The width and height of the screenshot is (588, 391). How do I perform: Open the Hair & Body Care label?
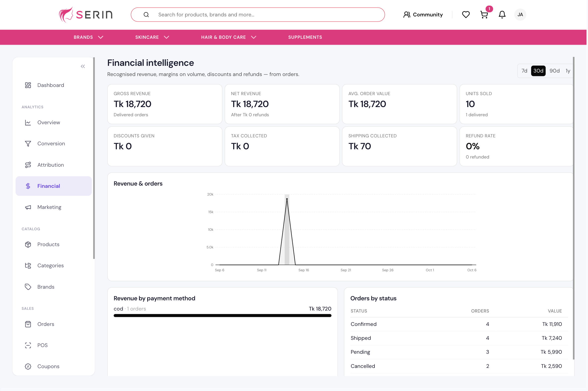(223, 37)
